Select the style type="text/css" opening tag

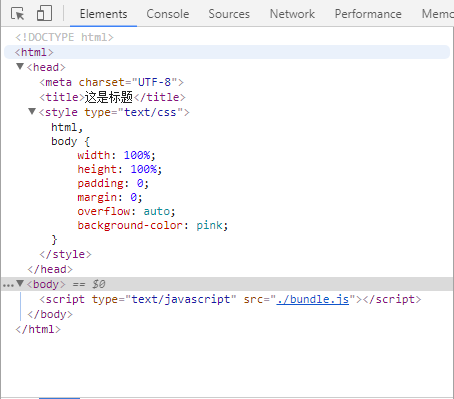[114, 112]
